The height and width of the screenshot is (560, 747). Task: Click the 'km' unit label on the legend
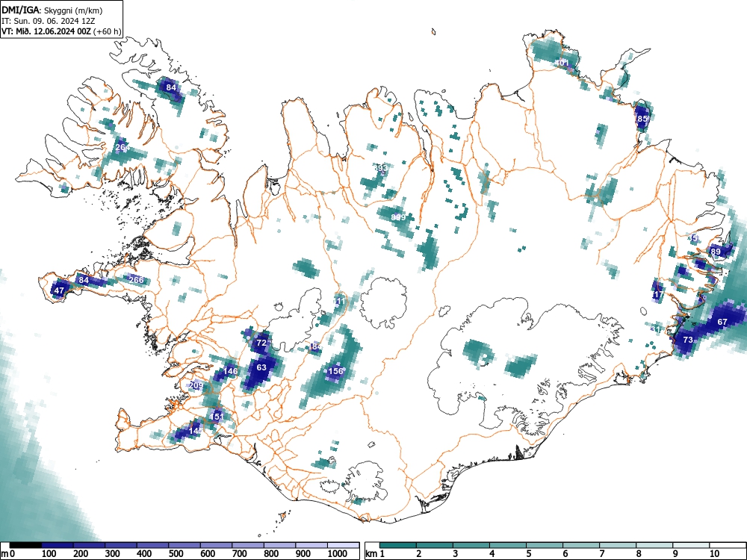tap(371, 554)
